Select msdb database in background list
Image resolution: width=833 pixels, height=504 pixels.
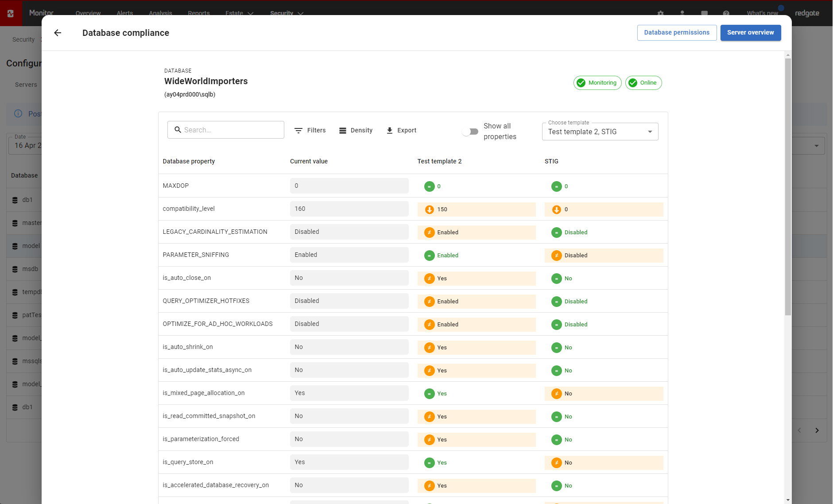pyautogui.click(x=30, y=269)
